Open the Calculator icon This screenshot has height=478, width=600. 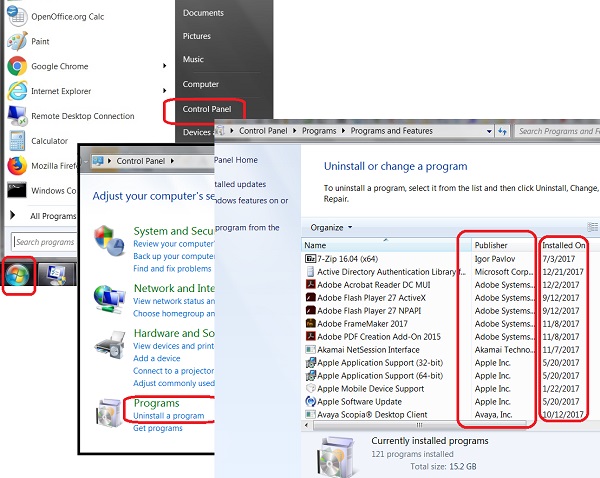point(17,140)
